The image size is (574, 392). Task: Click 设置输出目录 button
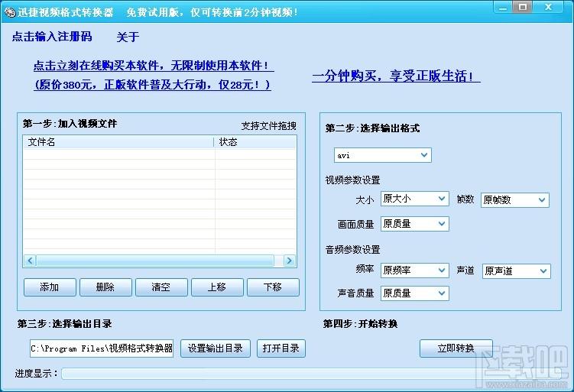(x=216, y=348)
